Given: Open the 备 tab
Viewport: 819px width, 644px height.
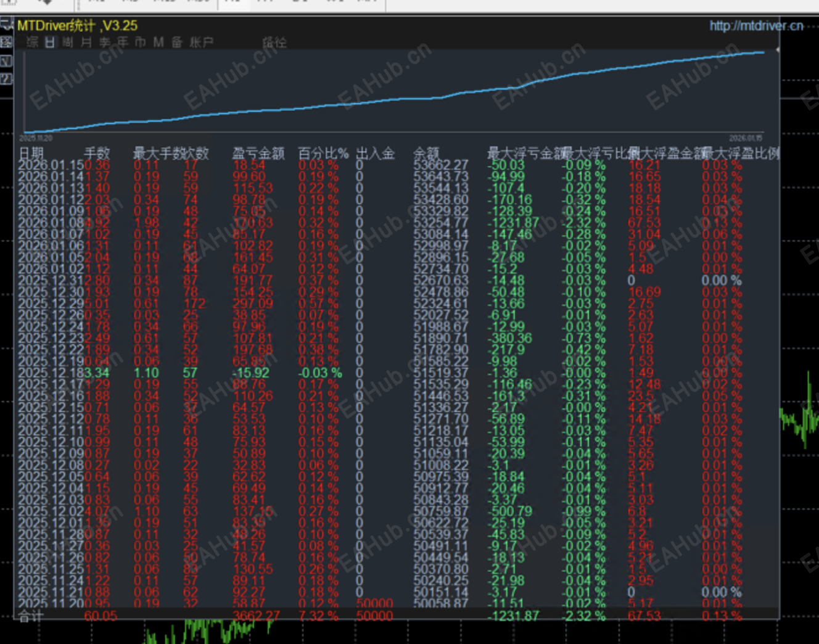Looking at the screenshot, I should [177, 42].
